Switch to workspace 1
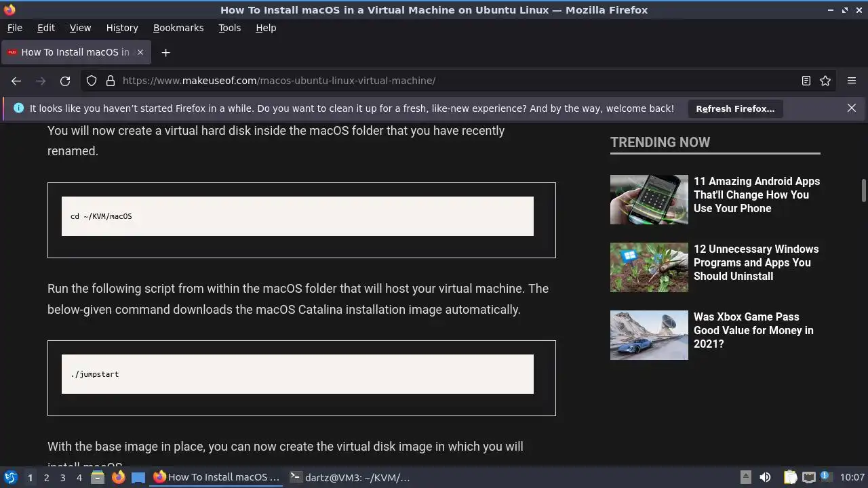Viewport: 868px width, 488px height. click(30, 477)
